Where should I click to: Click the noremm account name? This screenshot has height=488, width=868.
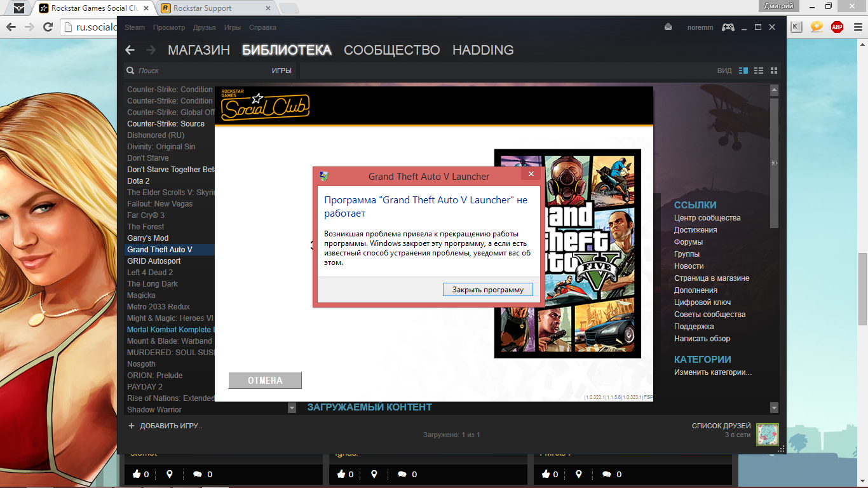700,27
